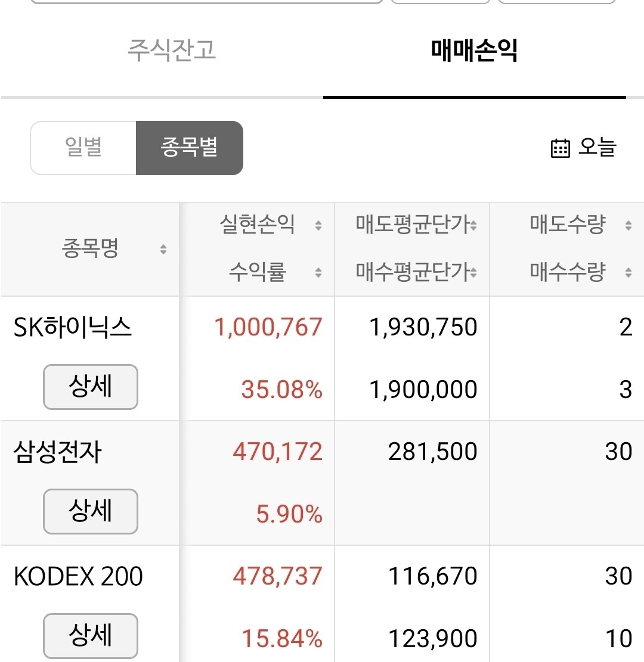Image resolution: width=644 pixels, height=662 pixels.
Task: Open the 주식잔고 tab
Action: coord(172,50)
